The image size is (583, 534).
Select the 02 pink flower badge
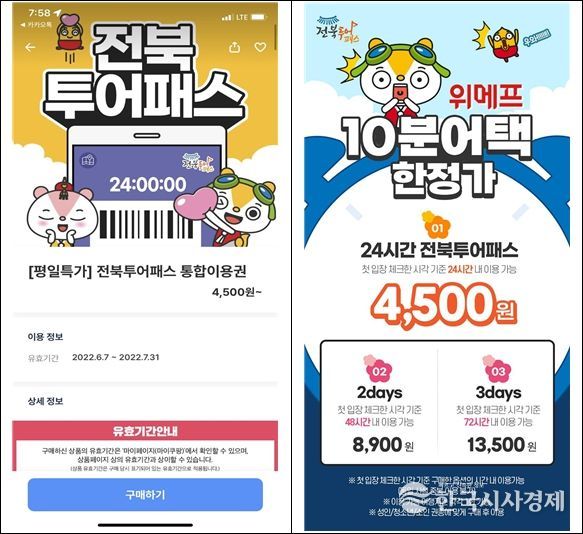pos(379,369)
